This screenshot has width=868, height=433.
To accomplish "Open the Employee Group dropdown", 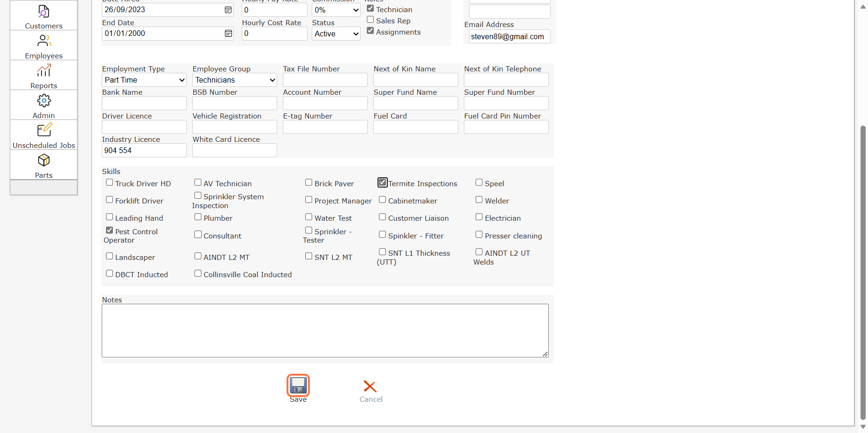I will [234, 80].
